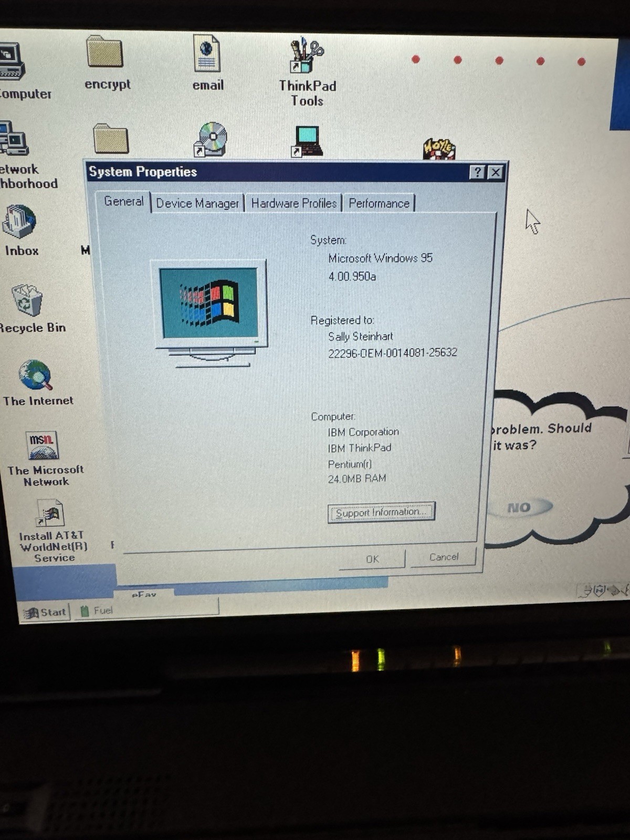Select the email document icon
The width and height of the screenshot is (630, 840).
click(206, 52)
